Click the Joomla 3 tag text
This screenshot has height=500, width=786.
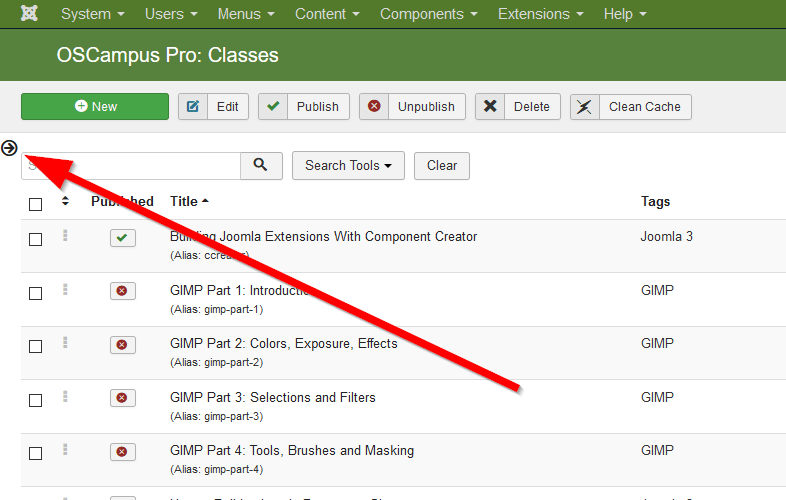[x=666, y=236]
